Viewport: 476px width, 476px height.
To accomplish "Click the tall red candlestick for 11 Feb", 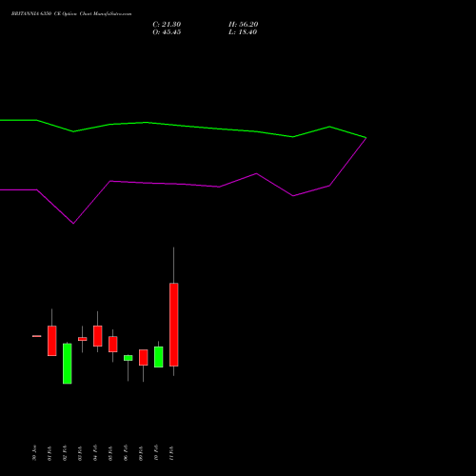I will 174,325.
